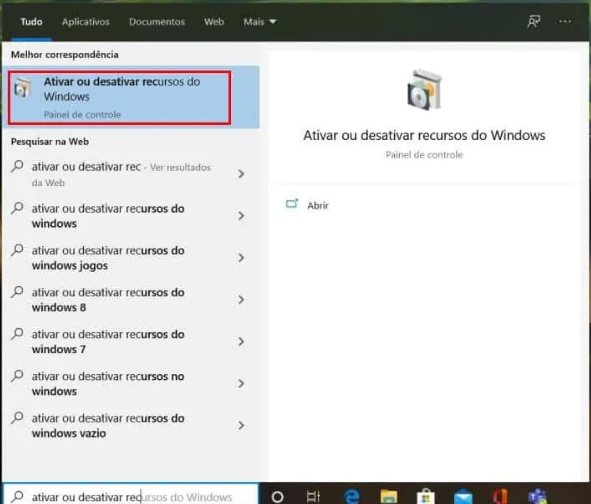Open File Explorer from the taskbar
The height and width of the screenshot is (504, 591).
click(x=389, y=496)
